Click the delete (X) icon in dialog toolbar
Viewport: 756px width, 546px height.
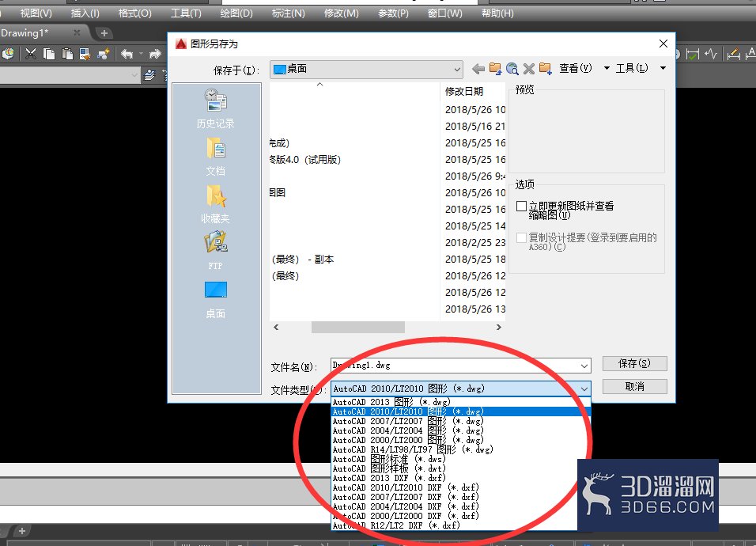(529, 69)
